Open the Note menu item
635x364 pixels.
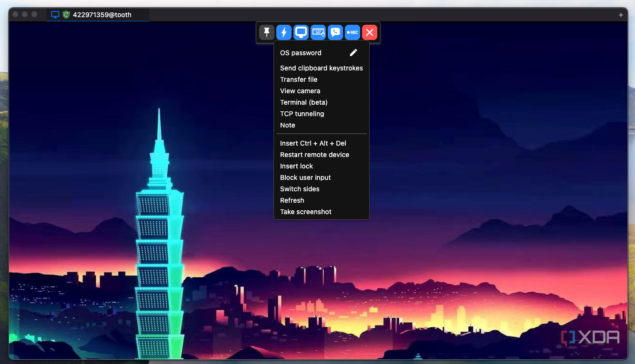point(288,125)
